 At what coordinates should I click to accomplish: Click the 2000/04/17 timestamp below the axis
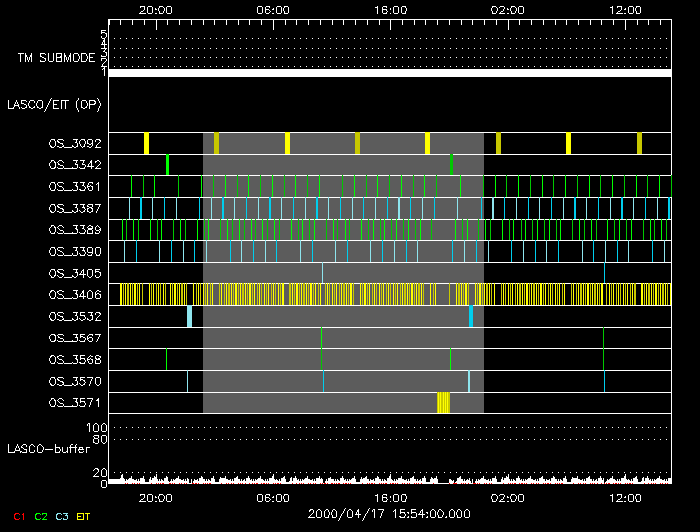tap(389, 513)
